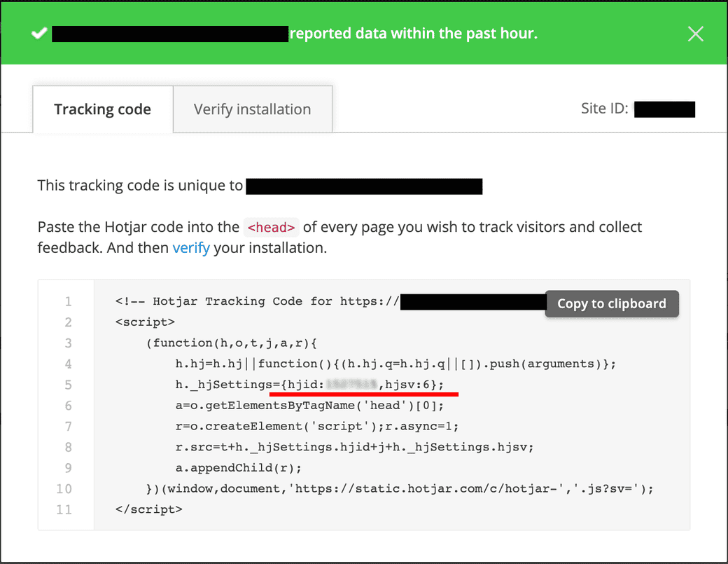This screenshot has height=564, width=728.
Task: Select the blurred hjid value in code
Action: pos(352,385)
